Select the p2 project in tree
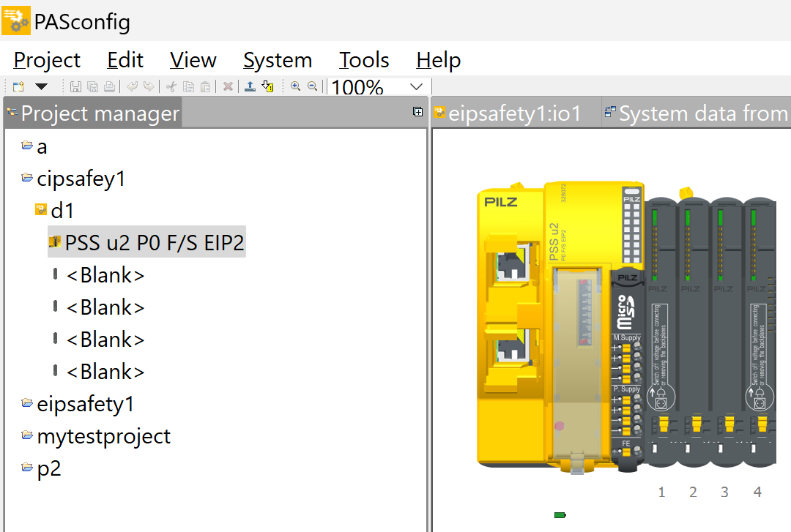 [49, 469]
